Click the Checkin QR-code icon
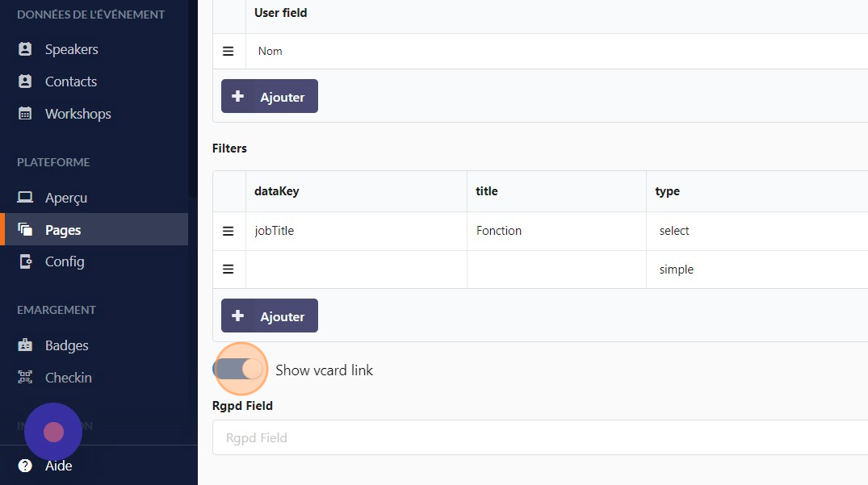 click(x=25, y=378)
